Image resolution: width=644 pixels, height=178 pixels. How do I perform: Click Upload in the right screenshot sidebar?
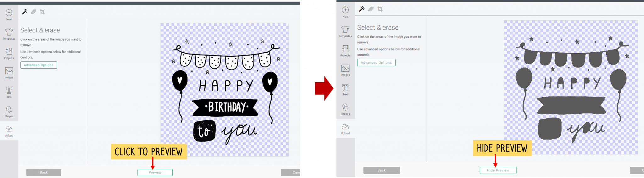(345, 129)
